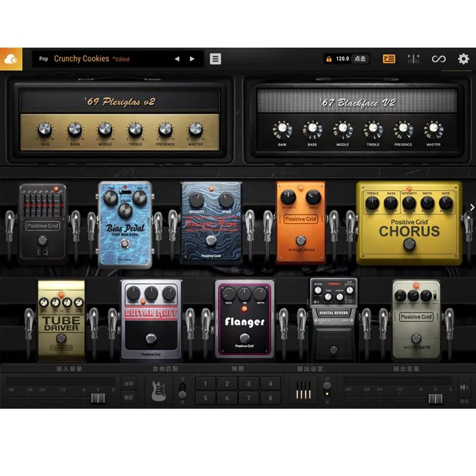Open the preset list menu icon
476x476 pixels.
[215, 59]
